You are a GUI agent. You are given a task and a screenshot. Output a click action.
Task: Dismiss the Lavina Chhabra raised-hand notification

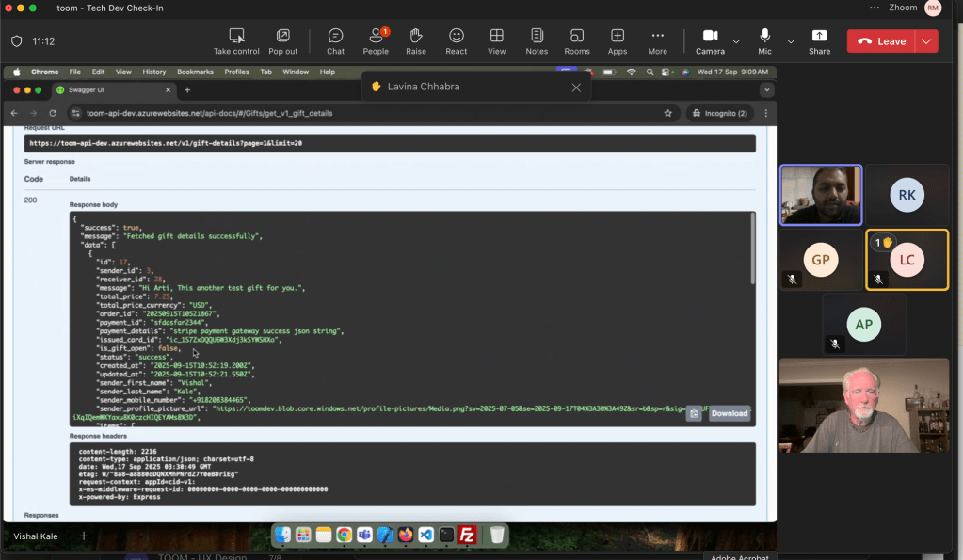click(x=576, y=88)
